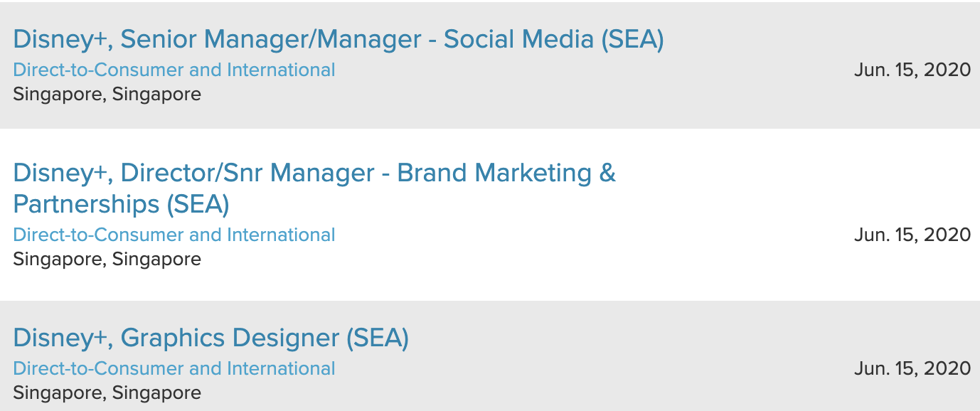Click the 'Social Media (SEA)' text in first title
Viewport: 980px width, 411px height.
[x=553, y=40]
